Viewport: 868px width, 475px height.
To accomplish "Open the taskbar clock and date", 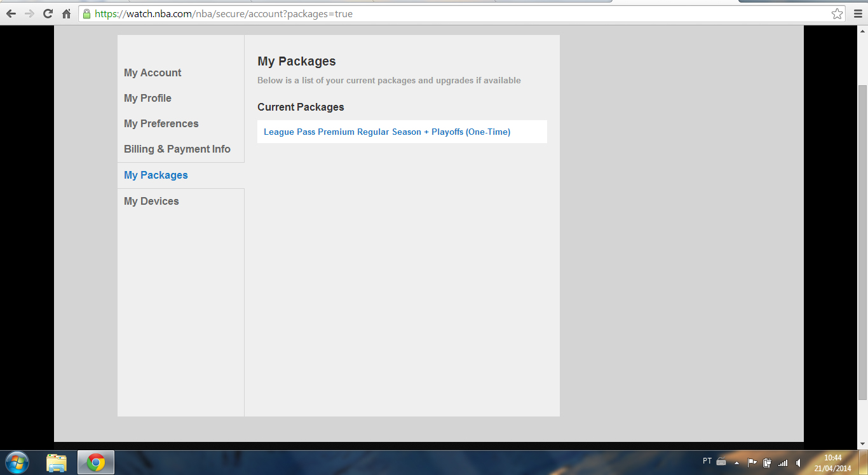I will coord(832,462).
